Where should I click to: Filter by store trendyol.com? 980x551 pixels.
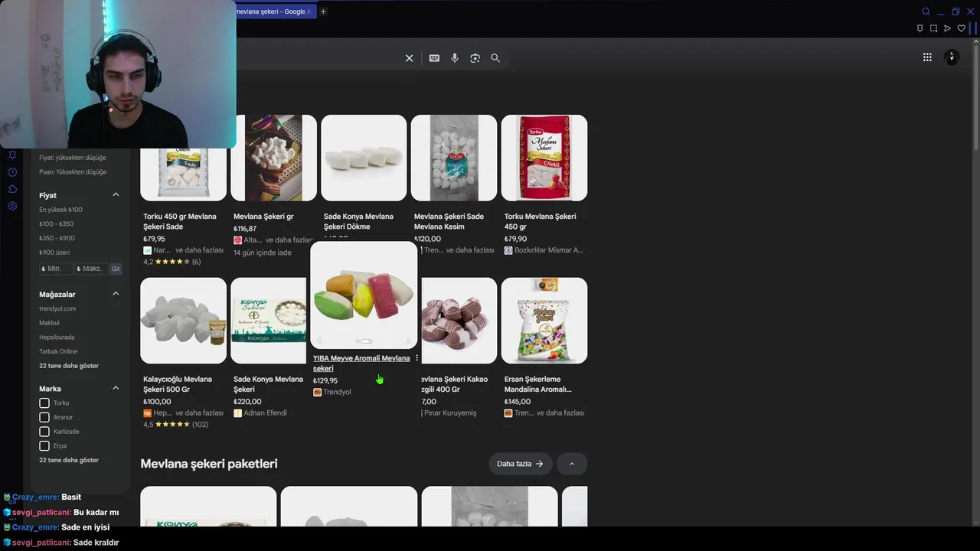[x=57, y=308]
